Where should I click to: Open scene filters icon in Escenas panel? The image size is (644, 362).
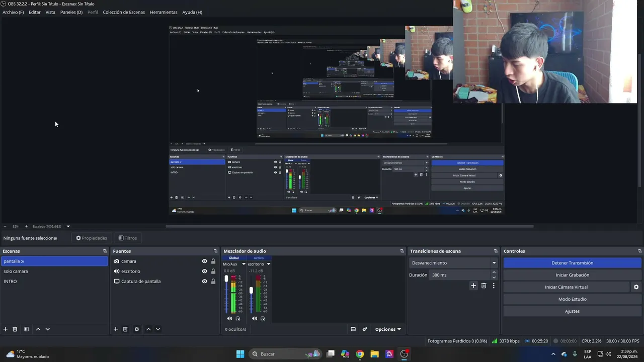click(26, 329)
